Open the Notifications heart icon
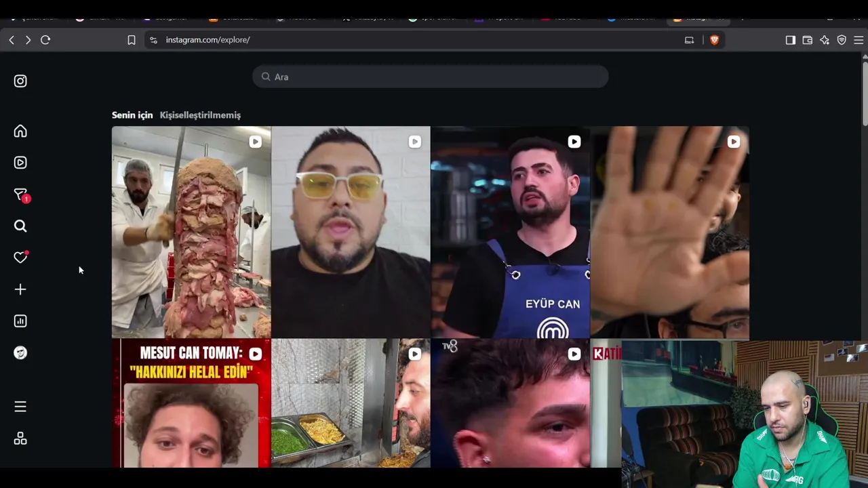Image resolution: width=868 pixels, height=488 pixels. [x=20, y=258]
